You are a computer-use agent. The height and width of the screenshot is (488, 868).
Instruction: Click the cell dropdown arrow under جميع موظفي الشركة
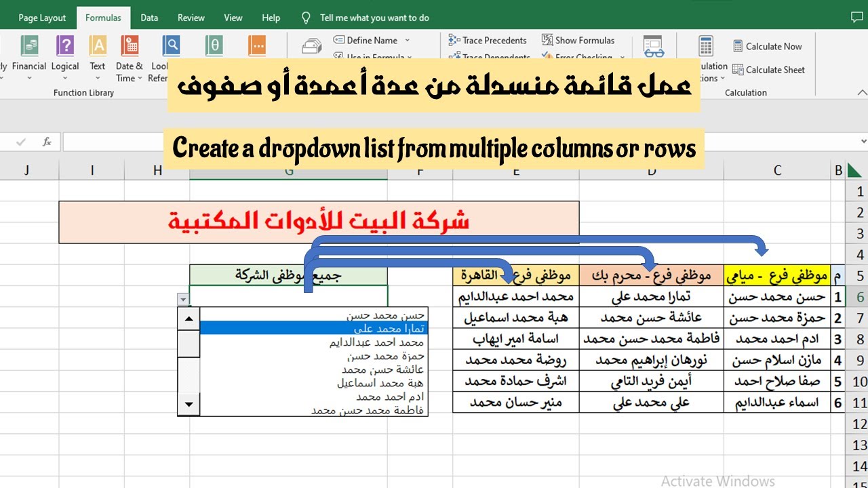pyautogui.click(x=182, y=299)
